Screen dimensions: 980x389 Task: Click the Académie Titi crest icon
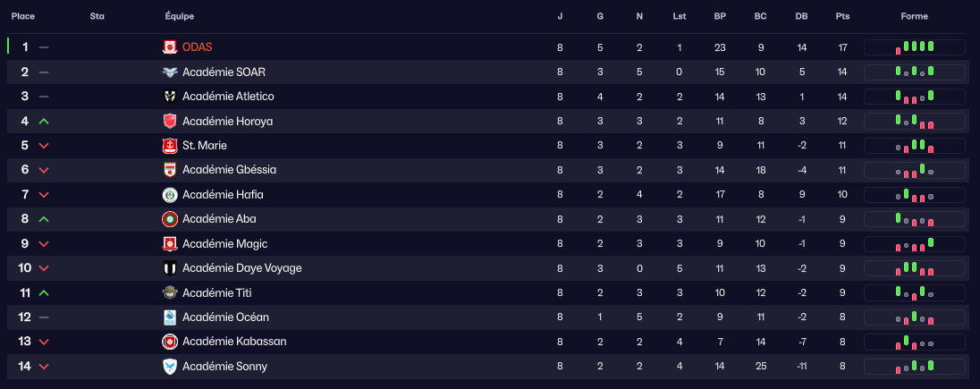coord(170,292)
